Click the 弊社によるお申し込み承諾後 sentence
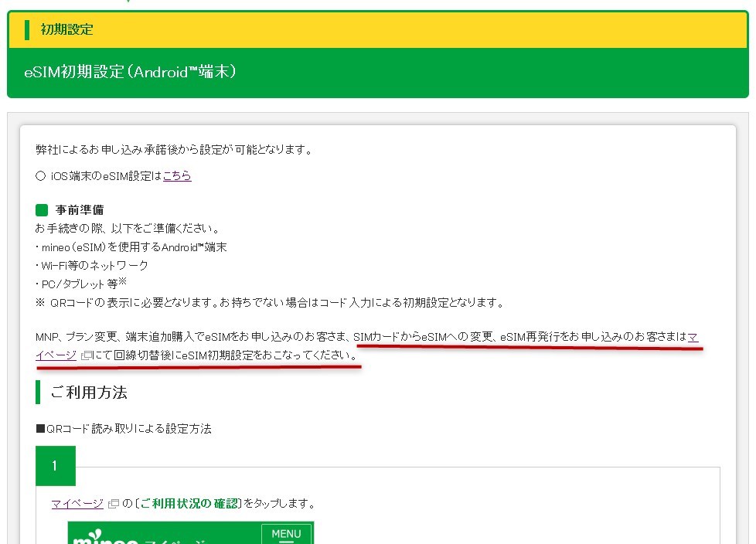The width and height of the screenshot is (756, 544). click(175, 150)
